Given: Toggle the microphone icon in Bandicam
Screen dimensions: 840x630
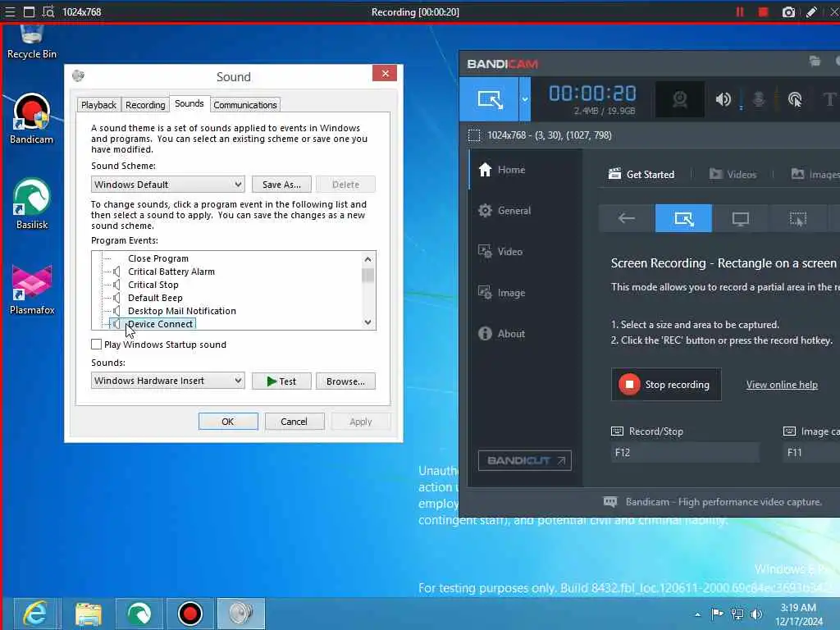Looking at the screenshot, I should (759, 99).
